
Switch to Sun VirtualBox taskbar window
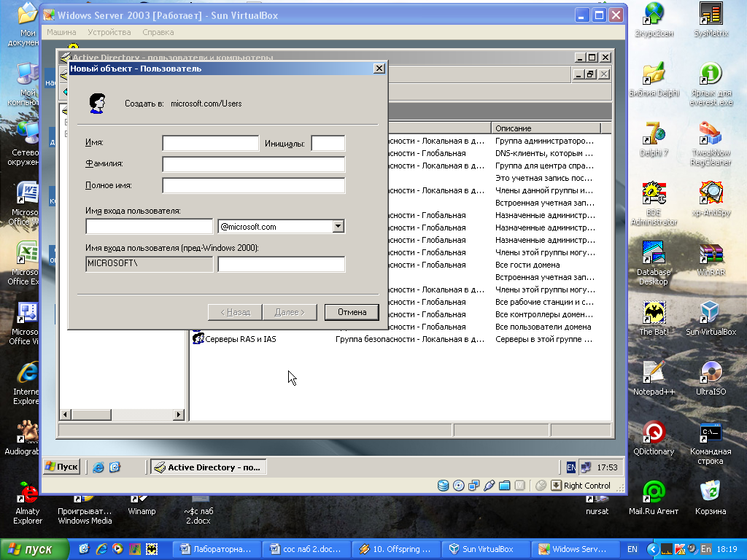click(485, 550)
